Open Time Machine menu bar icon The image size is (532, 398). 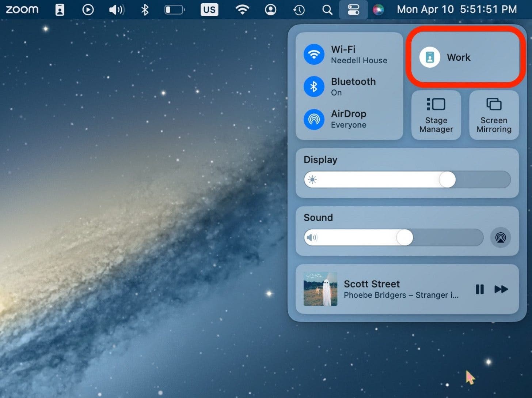pyautogui.click(x=299, y=10)
